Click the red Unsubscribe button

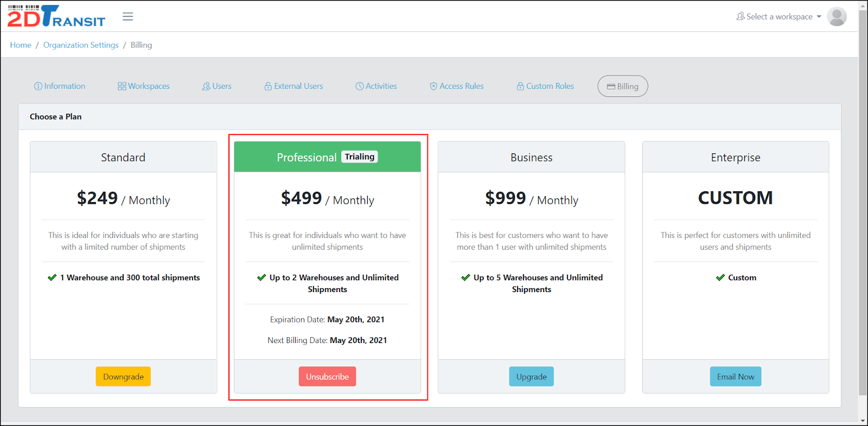click(x=327, y=377)
